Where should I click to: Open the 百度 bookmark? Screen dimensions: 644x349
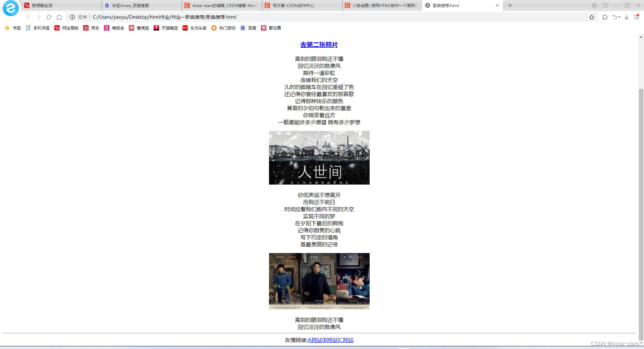click(x=248, y=28)
